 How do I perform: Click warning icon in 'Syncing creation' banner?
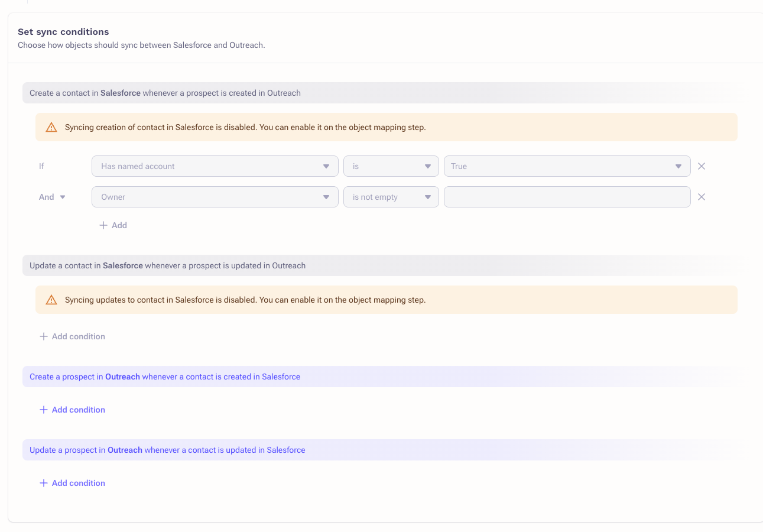coord(51,127)
